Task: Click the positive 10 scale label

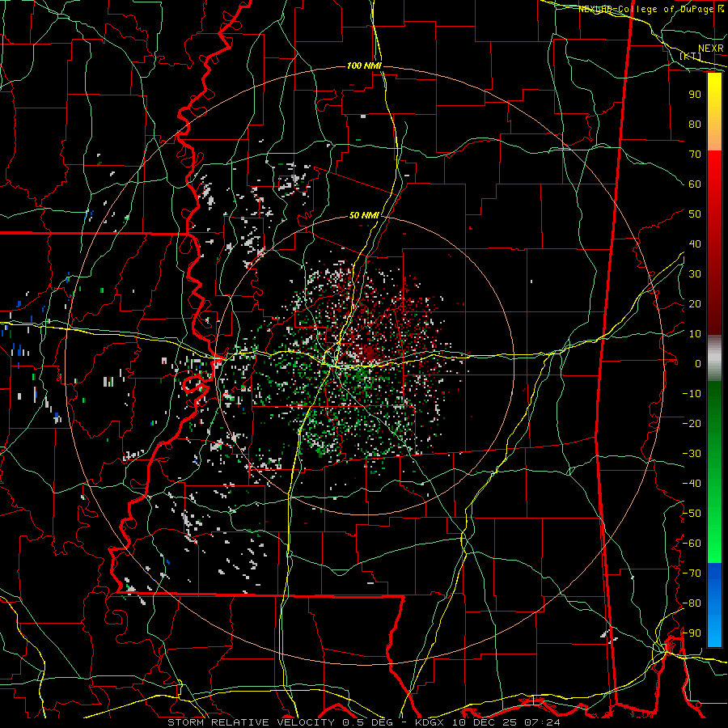Action: point(695,334)
